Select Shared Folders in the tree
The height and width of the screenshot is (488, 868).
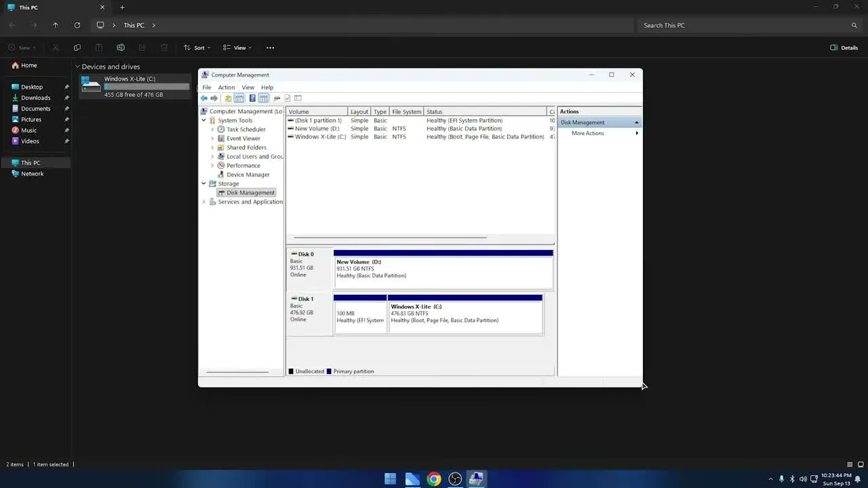pyautogui.click(x=246, y=148)
